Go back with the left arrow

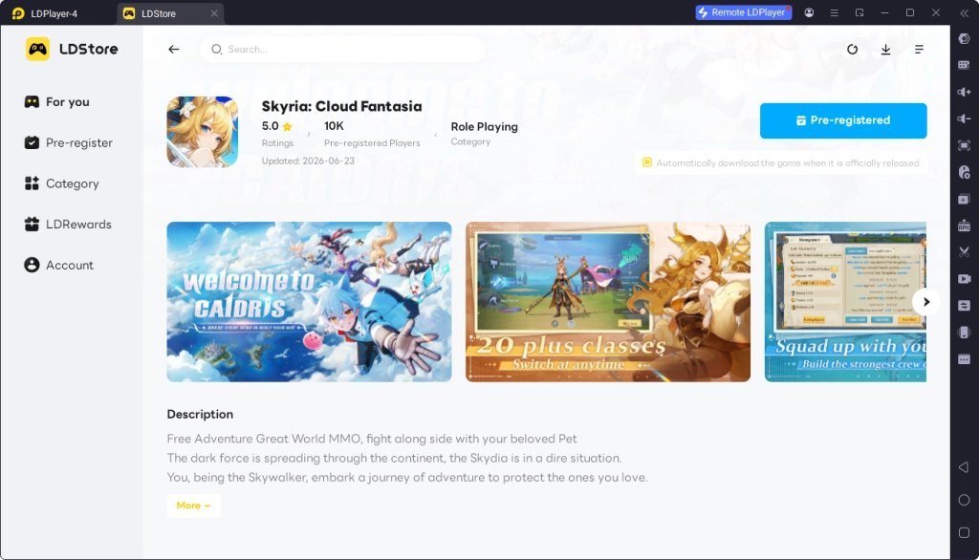(174, 50)
